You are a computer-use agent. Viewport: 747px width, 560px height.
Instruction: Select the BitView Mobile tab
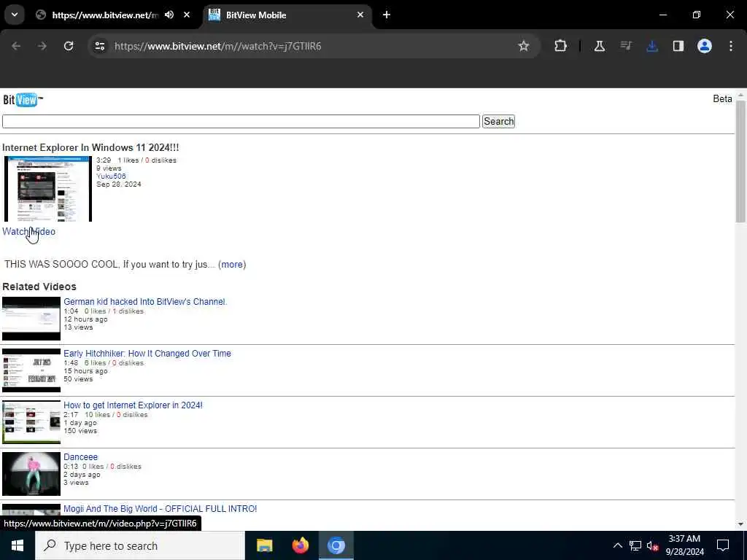pos(287,15)
